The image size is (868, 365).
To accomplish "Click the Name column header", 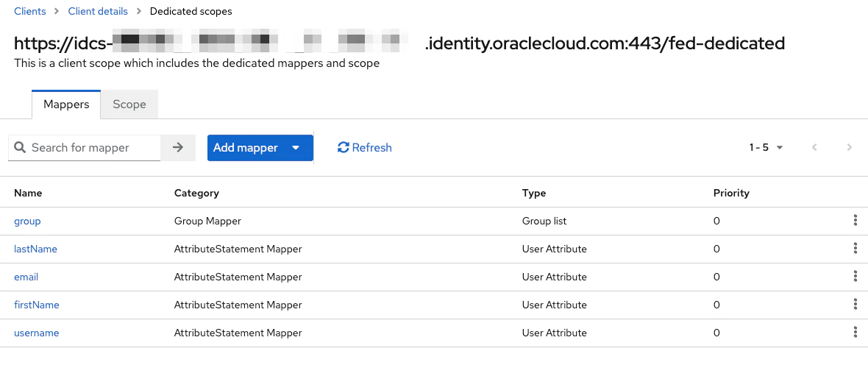I will tap(28, 193).
